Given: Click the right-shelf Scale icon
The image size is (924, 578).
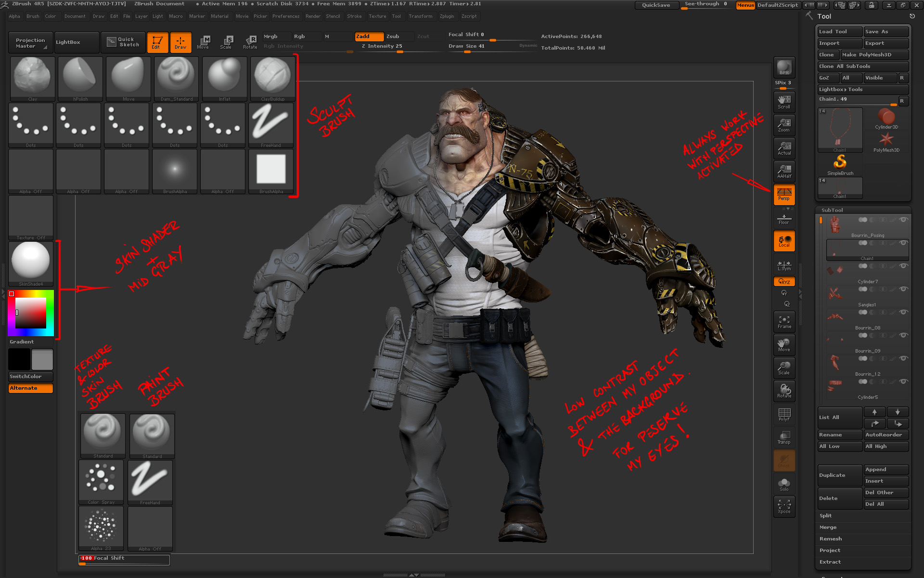Looking at the screenshot, I should point(784,368).
